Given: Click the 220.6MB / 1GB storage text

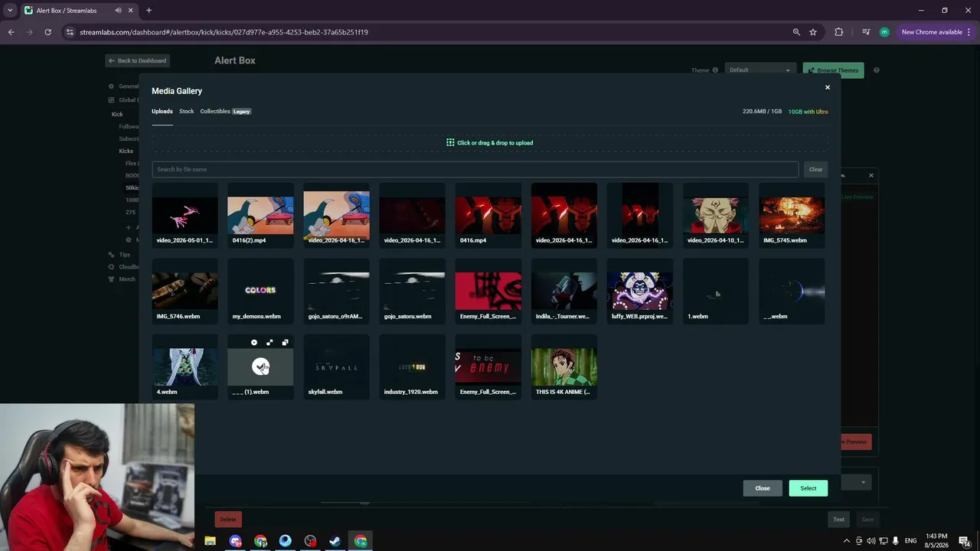Looking at the screenshot, I should [762, 112].
